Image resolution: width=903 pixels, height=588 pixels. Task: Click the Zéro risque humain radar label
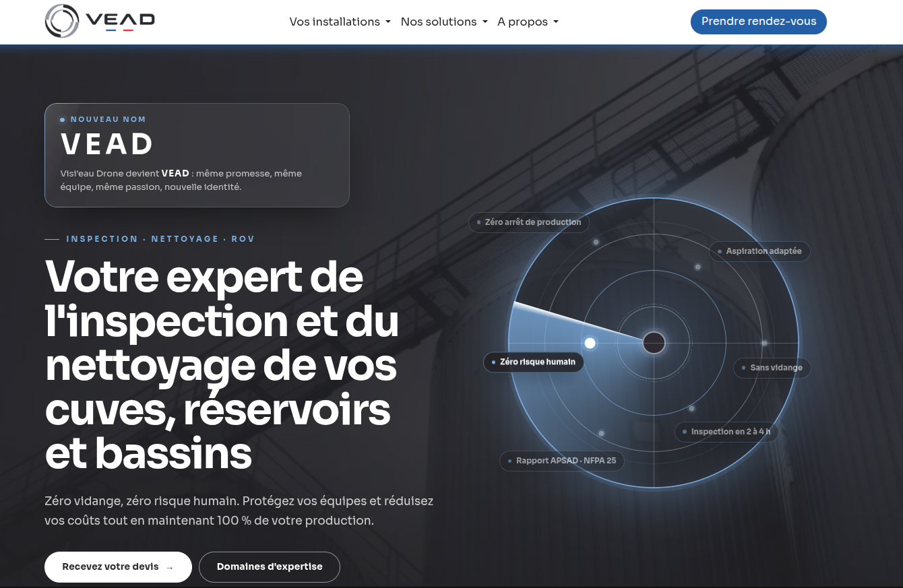(534, 362)
